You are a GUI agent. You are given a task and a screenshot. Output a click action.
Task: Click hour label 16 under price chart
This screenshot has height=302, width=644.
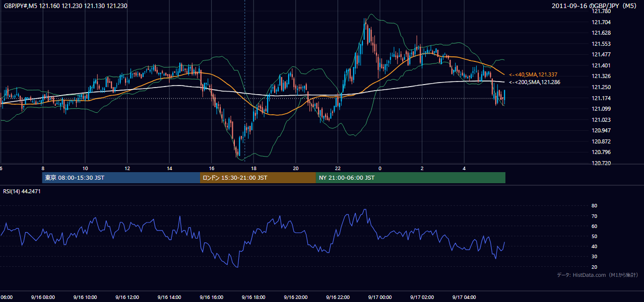pos(212,169)
